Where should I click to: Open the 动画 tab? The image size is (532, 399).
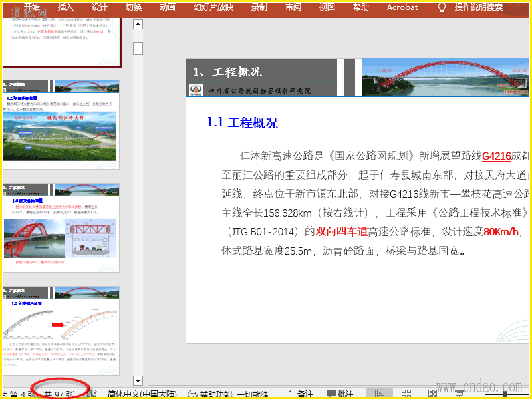[x=168, y=7]
